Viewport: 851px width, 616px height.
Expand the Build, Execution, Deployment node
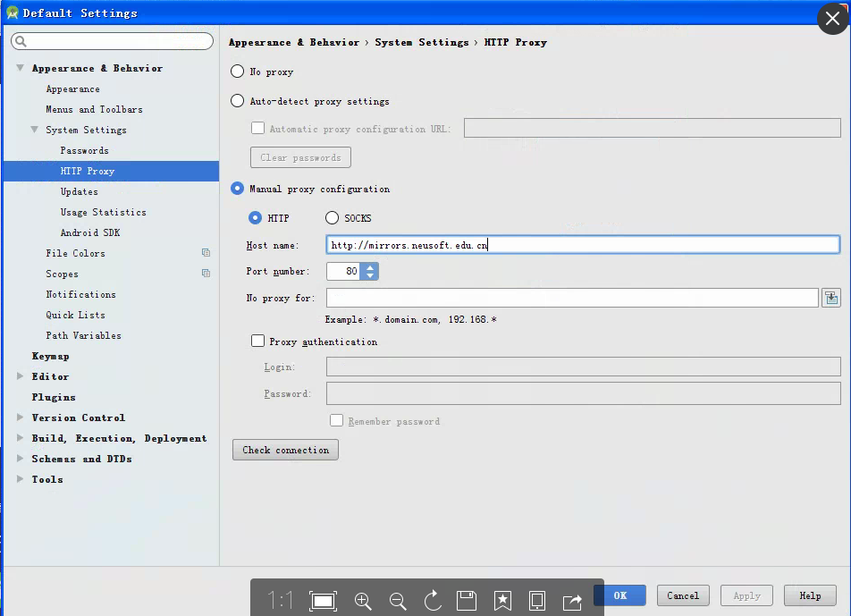click(20, 438)
